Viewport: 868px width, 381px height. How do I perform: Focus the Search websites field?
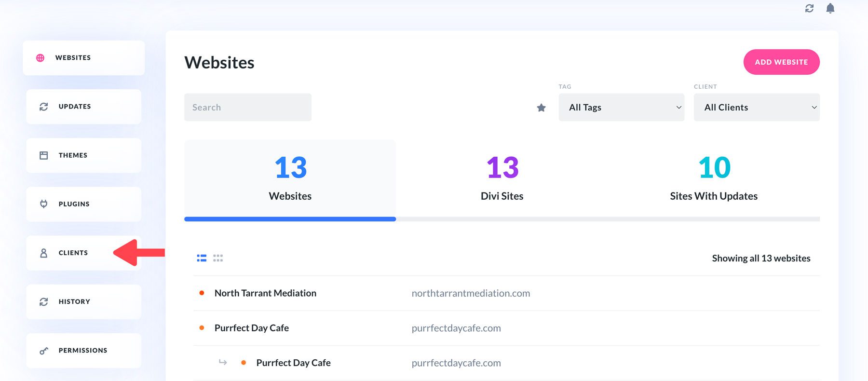coord(247,108)
